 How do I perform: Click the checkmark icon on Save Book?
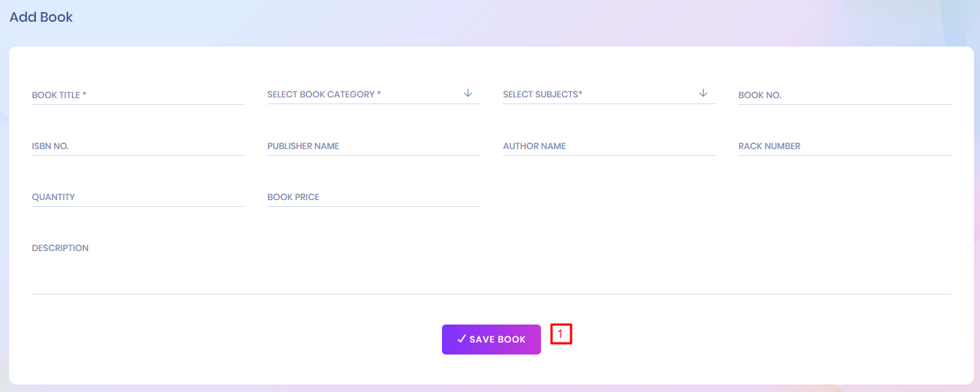pyautogui.click(x=461, y=340)
